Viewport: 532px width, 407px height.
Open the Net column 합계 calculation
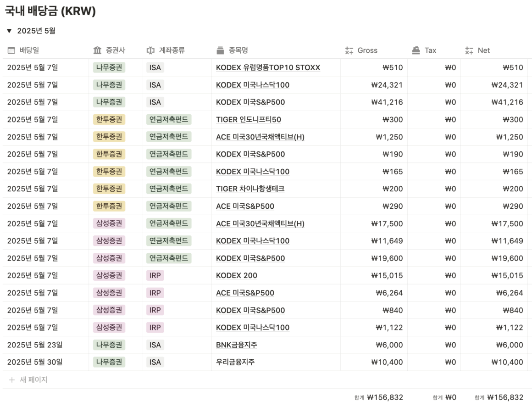pyautogui.click(x=499, y=397)
